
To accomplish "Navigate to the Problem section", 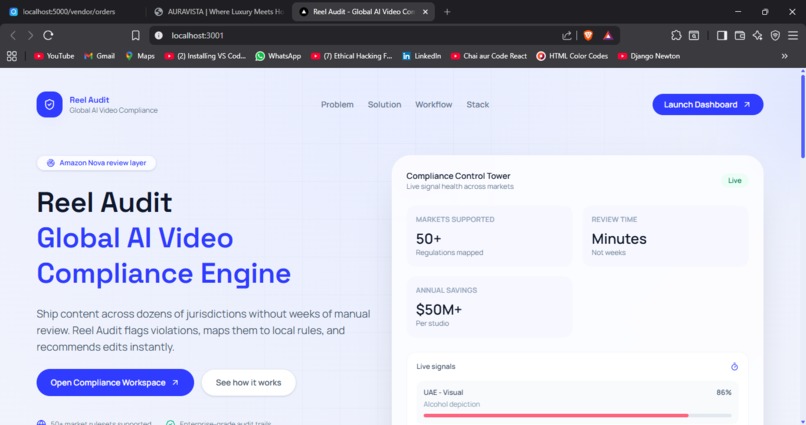I will coord(337,104).
